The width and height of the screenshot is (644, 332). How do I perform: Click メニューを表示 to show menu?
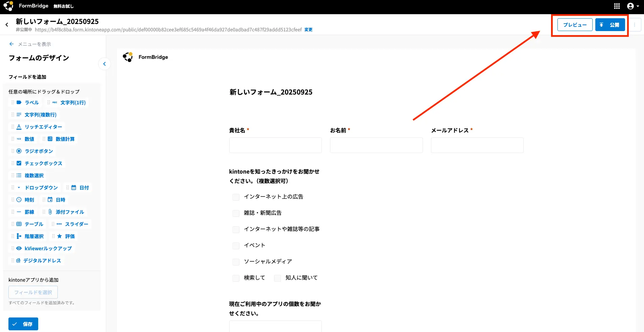(30, 44)
